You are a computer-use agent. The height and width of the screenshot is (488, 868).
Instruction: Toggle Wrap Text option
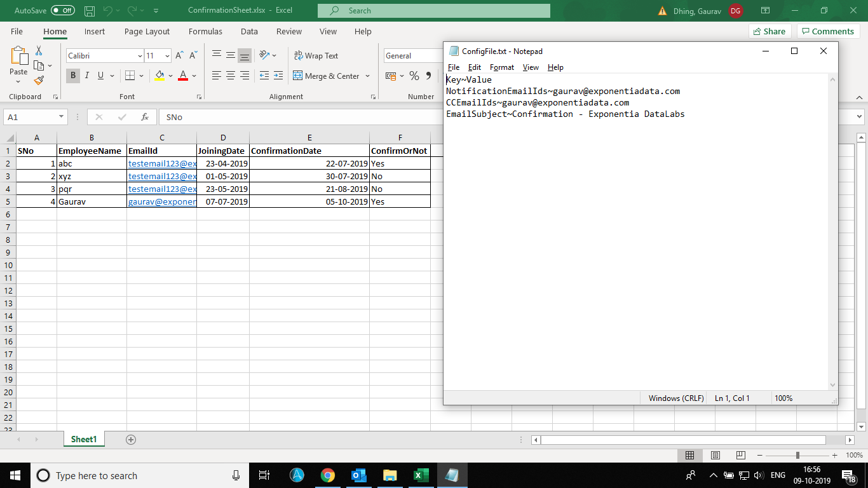(316, 56)
